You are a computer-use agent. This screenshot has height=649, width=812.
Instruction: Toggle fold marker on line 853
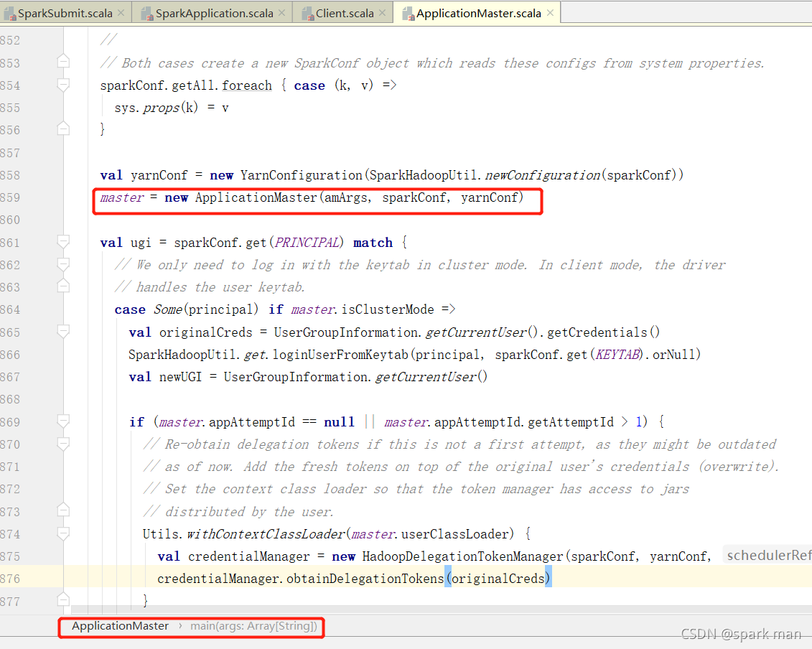[x=63, y=61]
